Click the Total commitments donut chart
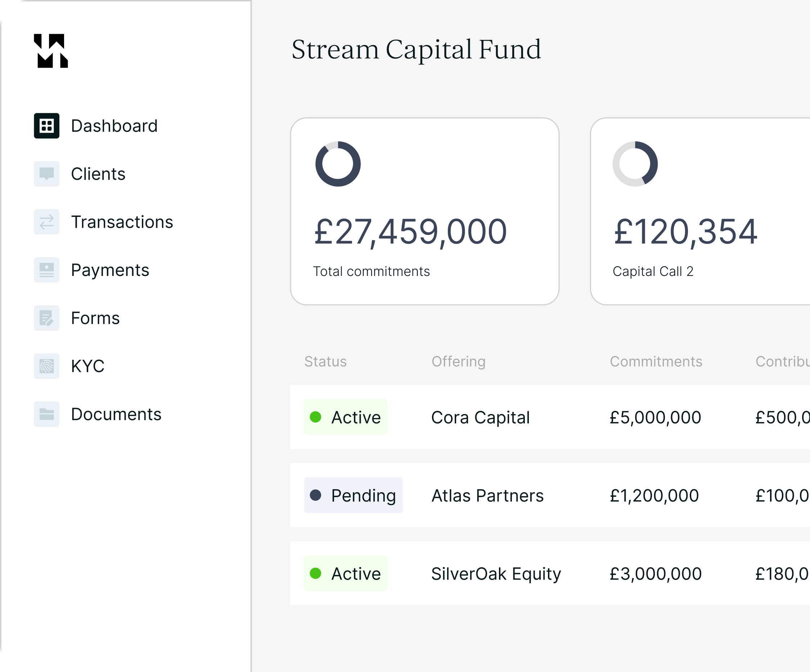Screen dimensions: 810x672 (x=339, y=164)
